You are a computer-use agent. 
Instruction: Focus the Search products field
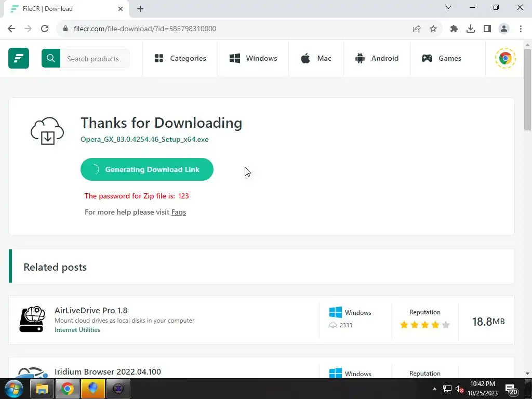pyautogui.click(x=95, y=58)
